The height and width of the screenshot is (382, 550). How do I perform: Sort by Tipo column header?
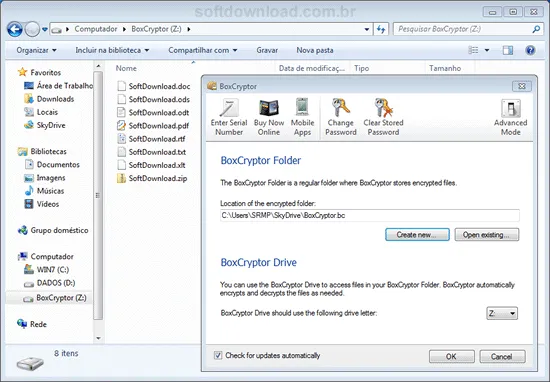point(362,68)
